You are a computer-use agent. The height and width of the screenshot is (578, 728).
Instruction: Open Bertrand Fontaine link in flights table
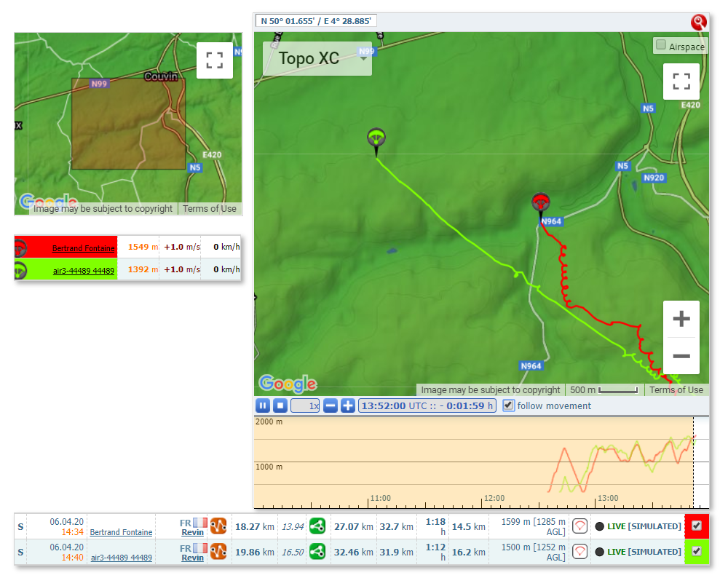tap(121, 532)
